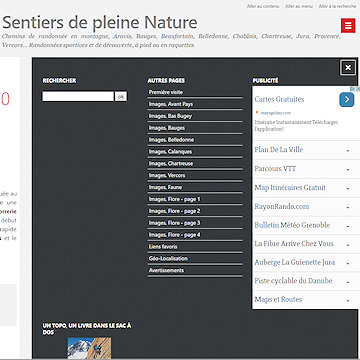Open Images, Flore - page 4

(x=195, y=235)
